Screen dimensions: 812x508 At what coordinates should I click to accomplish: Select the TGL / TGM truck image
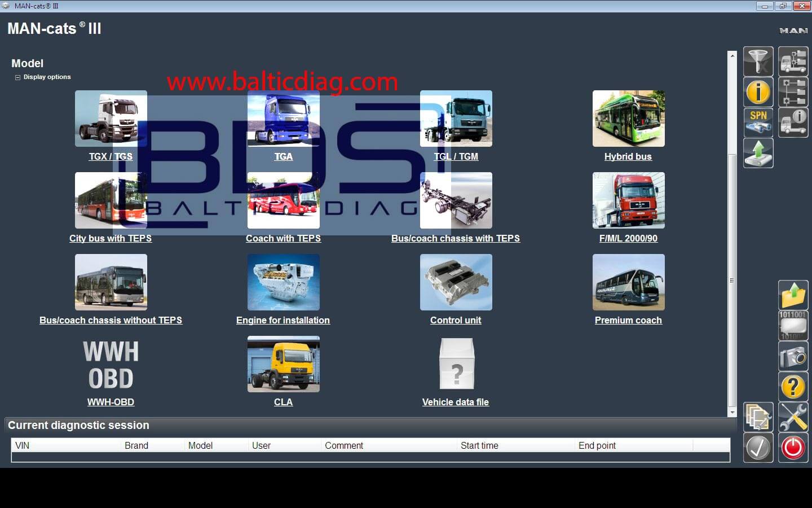pos(456,119)
